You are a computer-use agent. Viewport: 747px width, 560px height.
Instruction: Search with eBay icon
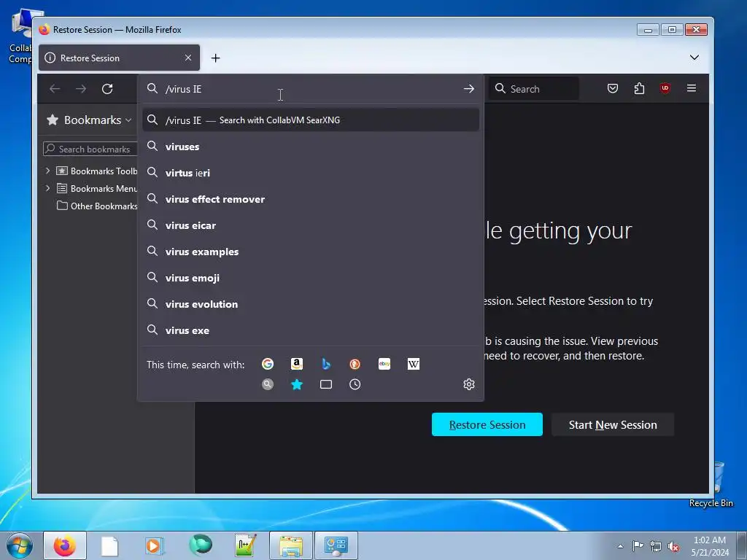(x=384, y=365)
